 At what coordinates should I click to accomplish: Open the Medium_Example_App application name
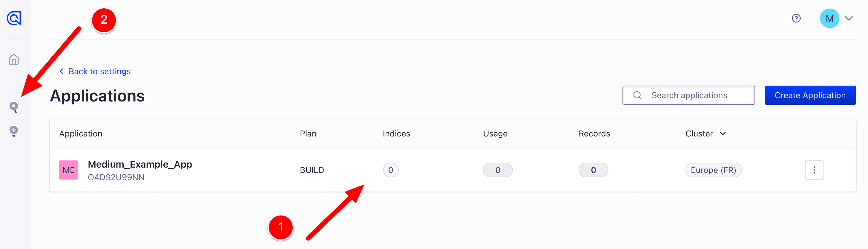tap(140, 164)
